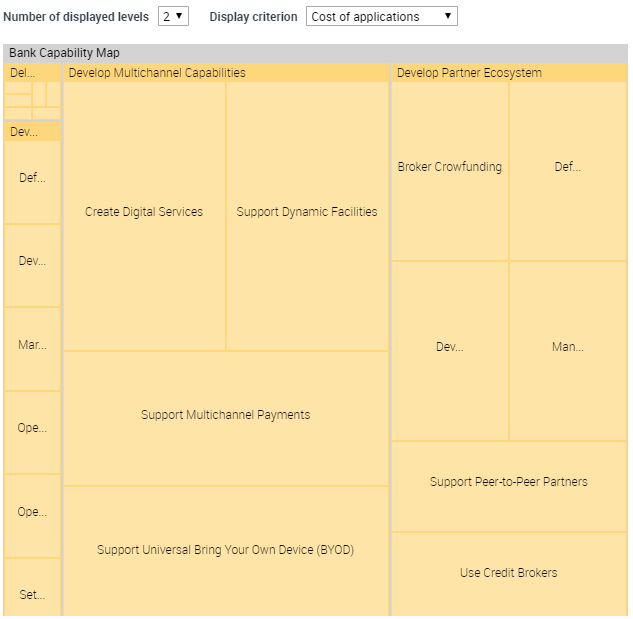Click the Create Digital Services tile
Image resolution: width=633 pixels, height=619 pixels.
(144, 212)
